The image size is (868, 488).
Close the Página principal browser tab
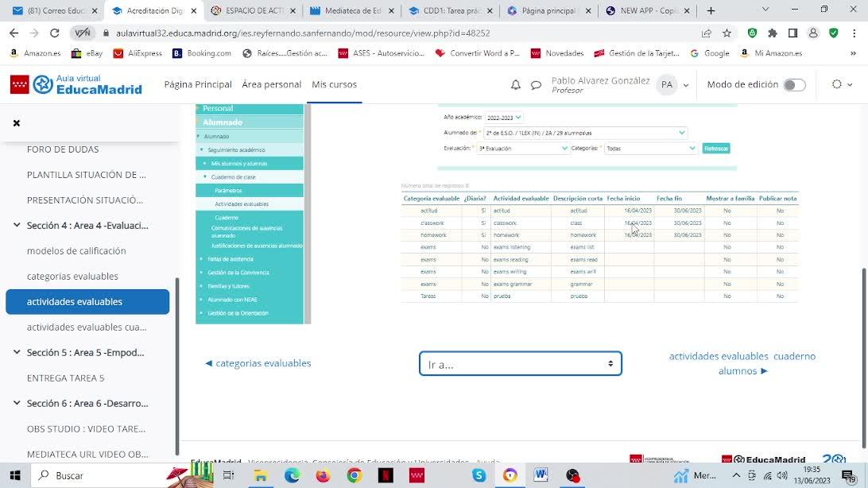(588, 10)
